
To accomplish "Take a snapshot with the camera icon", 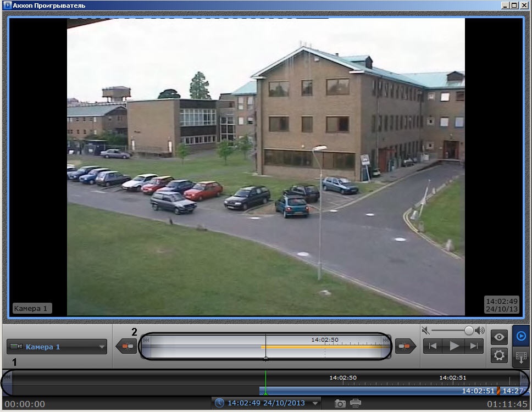I will (340, 404).
